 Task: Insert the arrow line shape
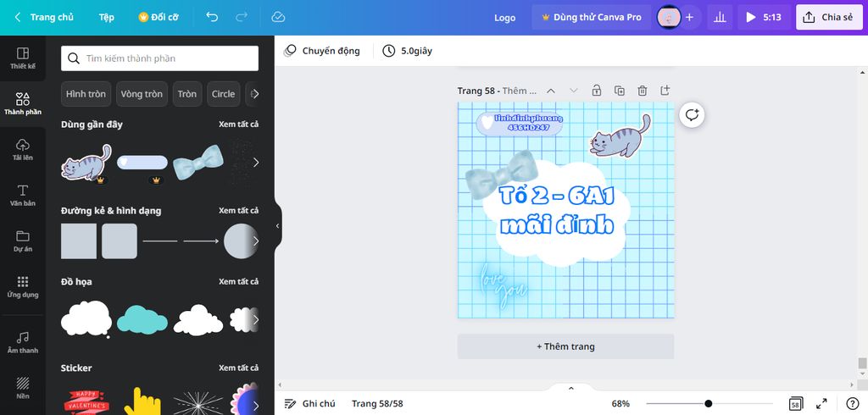point(201,241)
